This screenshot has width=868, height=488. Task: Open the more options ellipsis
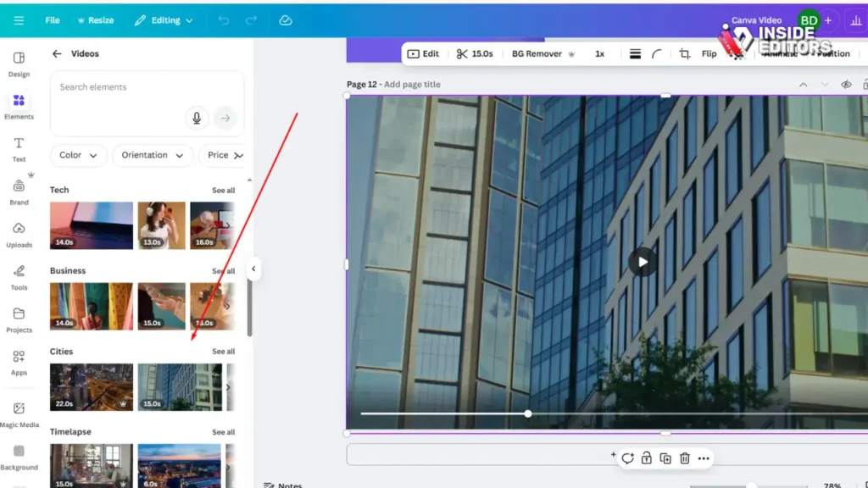pyautogui.click(x=704, y=458)
